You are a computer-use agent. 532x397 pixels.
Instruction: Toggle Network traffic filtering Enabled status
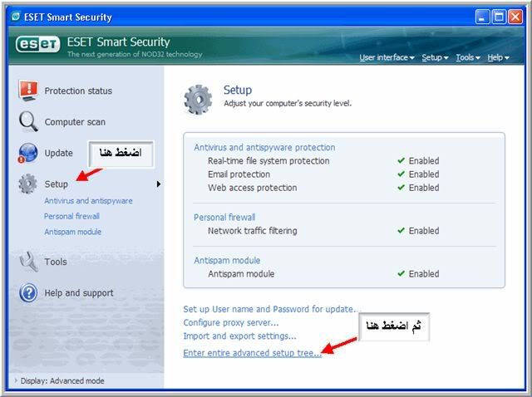point(418,231)
